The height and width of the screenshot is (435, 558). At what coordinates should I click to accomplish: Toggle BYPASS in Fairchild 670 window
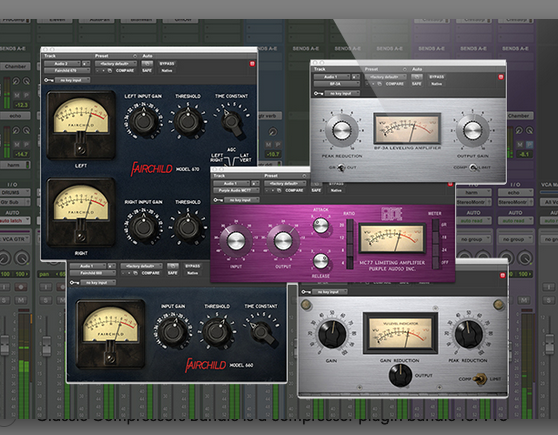(x=167, y=64)
